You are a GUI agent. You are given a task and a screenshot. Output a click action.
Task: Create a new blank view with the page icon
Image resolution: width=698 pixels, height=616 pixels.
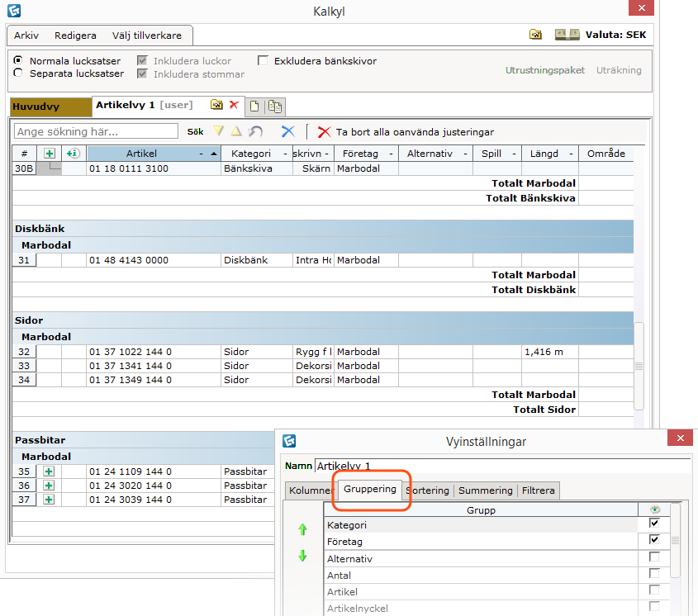point(254,107)
